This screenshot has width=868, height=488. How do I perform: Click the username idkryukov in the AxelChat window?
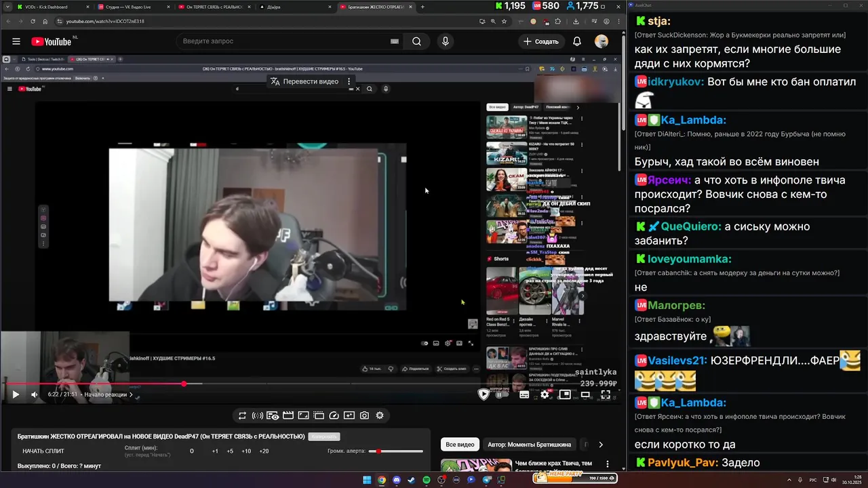coord(675,81)
